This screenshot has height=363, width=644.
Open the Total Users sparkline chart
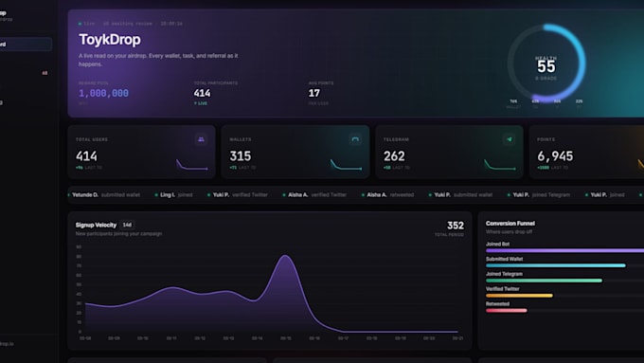(x=192, y=165)
